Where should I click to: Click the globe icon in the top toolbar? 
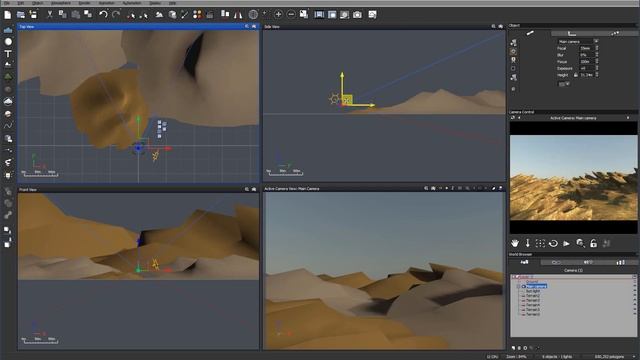(x=253, y=15)
